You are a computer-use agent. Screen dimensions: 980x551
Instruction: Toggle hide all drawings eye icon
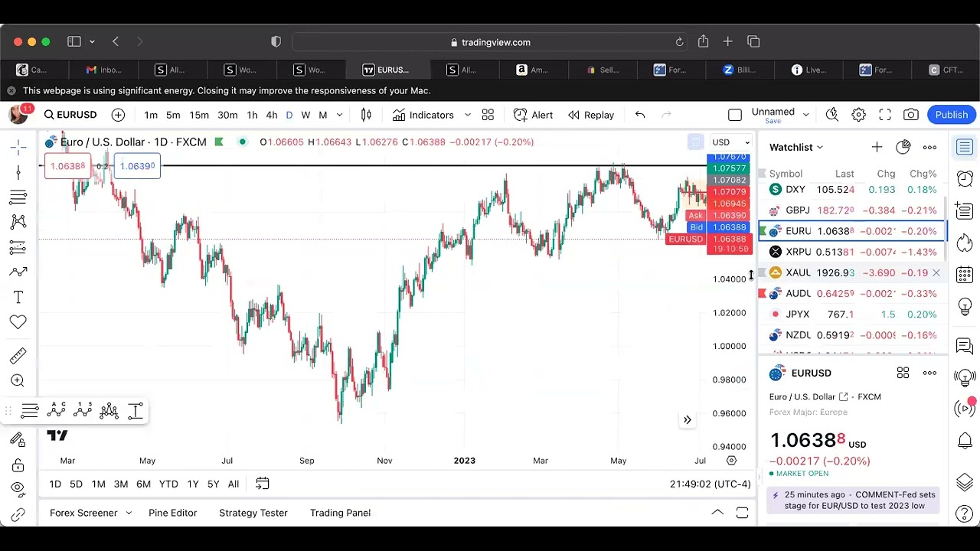(18, 490)
